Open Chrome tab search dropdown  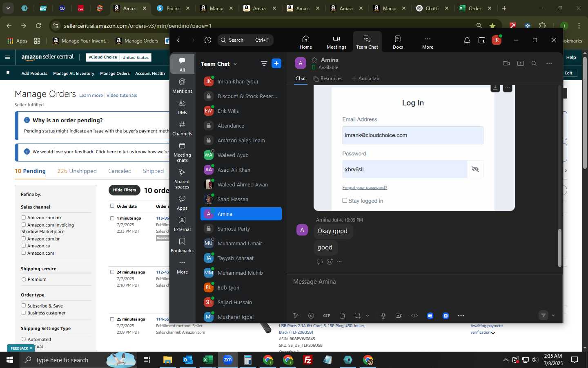click(8, 8)
